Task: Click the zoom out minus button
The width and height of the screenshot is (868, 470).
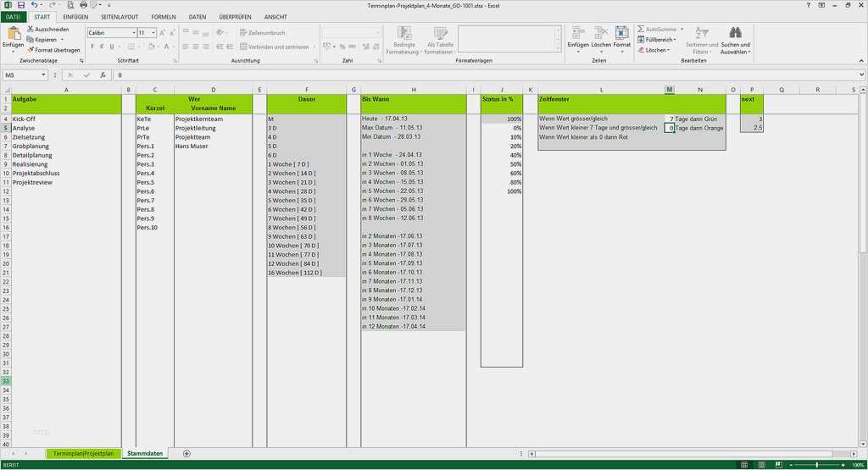Action: (791, 465)
